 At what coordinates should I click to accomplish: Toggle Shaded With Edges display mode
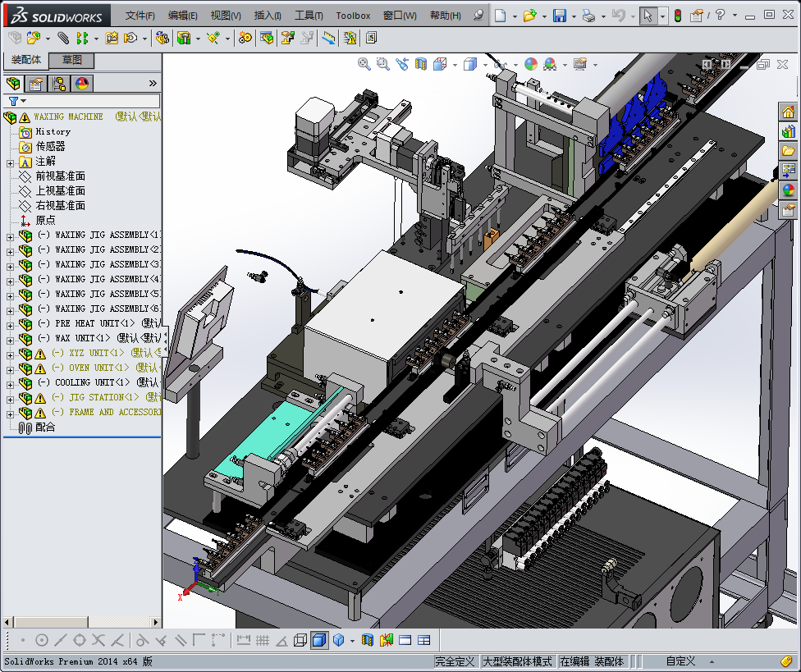(318, 640)
